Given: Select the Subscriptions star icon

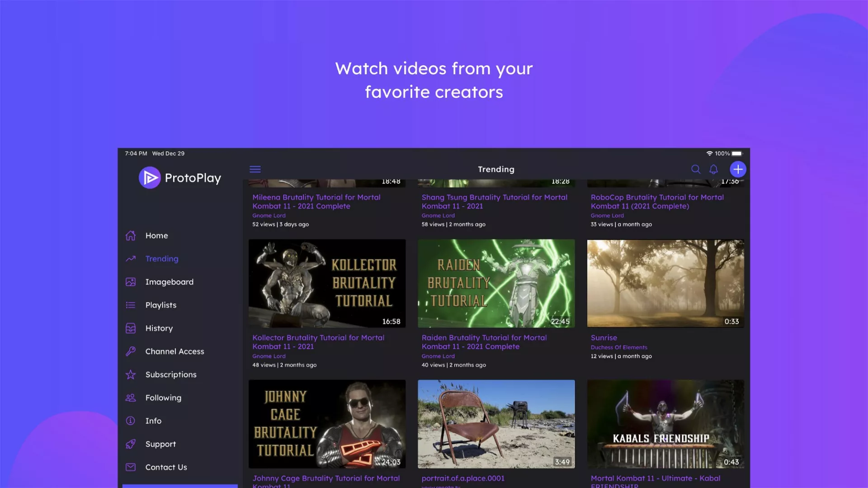Looking at the screenshot, I should [x=131, y=374].
